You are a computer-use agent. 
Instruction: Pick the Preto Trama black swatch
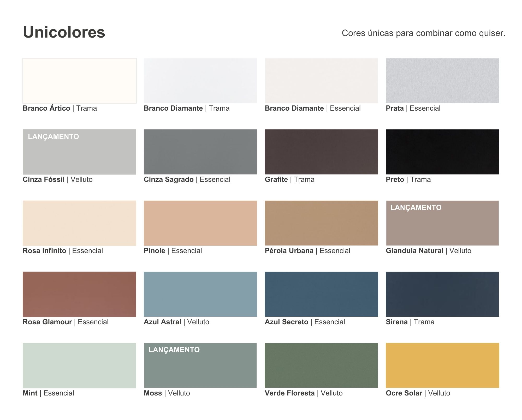pyautogui.click(x=442, y=152)
